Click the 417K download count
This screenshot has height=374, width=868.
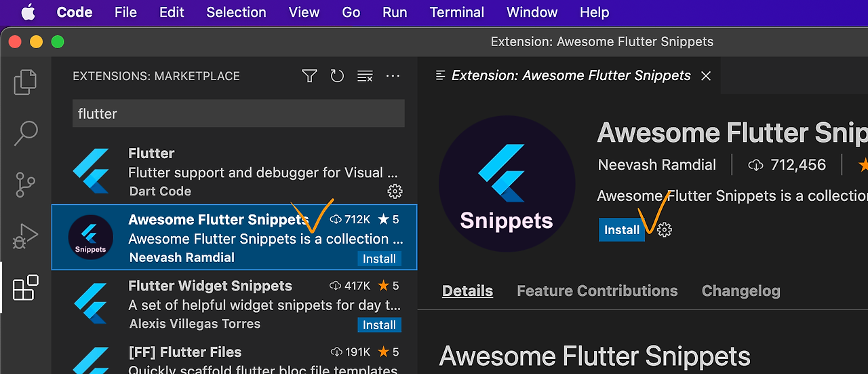pyautogui.click(x=350, y=286)
